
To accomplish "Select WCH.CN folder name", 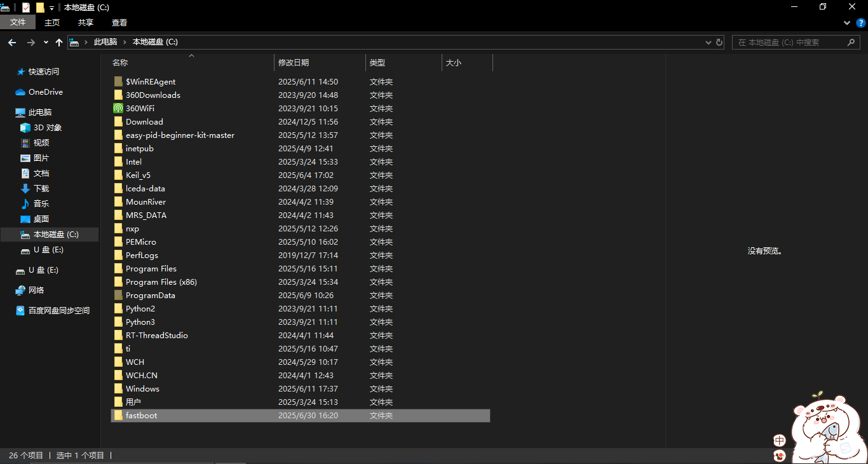I will coord(142,376).
